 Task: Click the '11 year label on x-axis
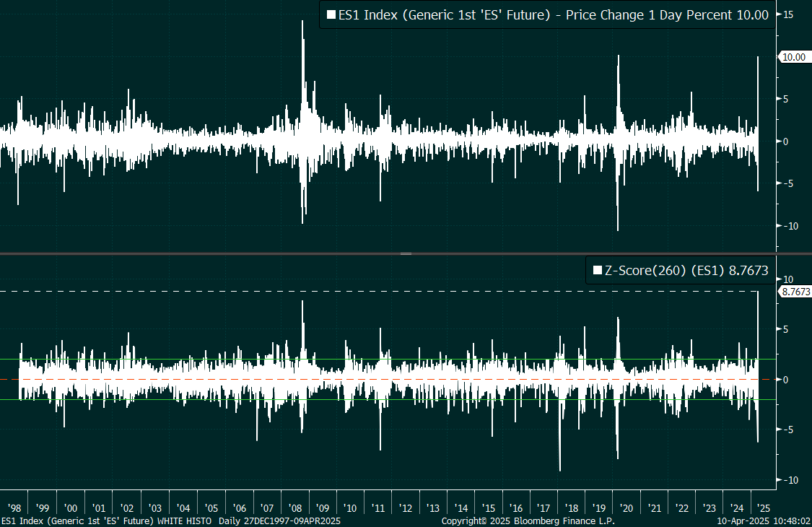pyautogui.click(x=378, y=508)
